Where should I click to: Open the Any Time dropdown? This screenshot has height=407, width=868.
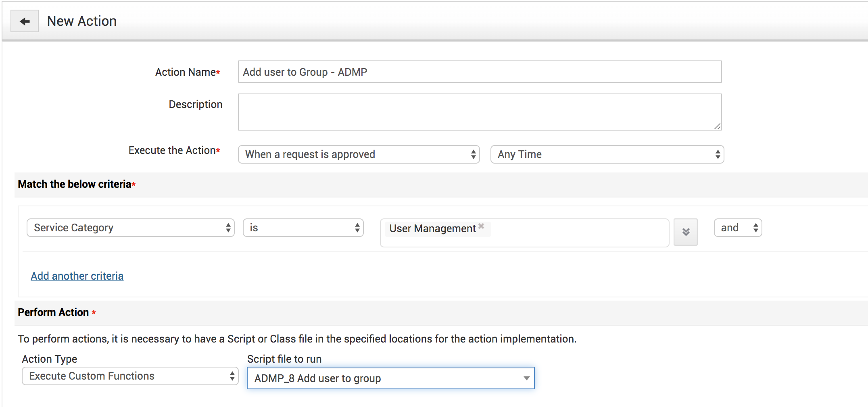607,154
